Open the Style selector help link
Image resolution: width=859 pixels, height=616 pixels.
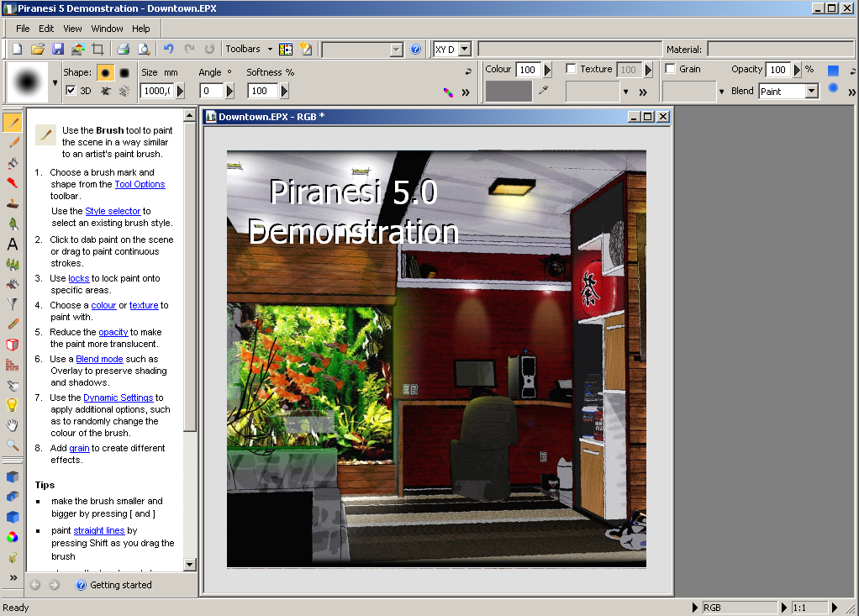click(x=113, y=212)
